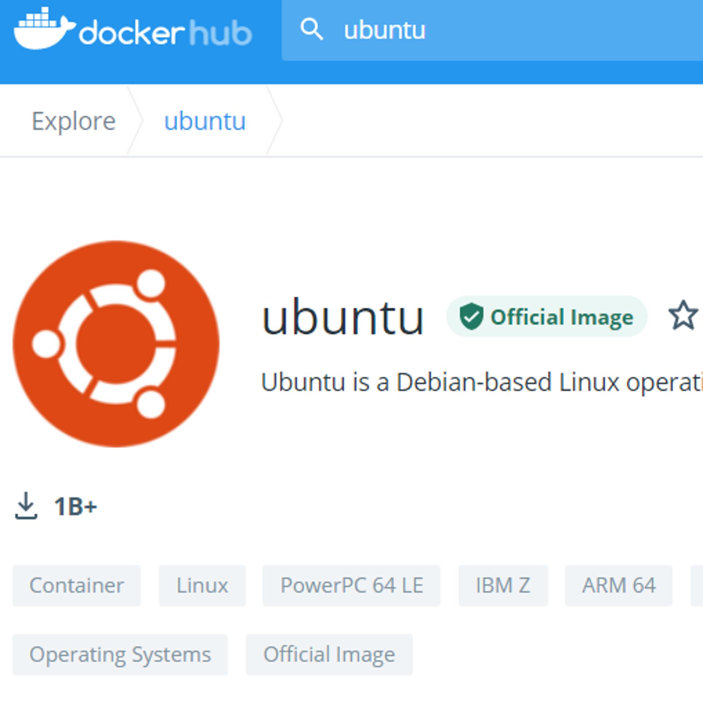Click the search magnifier icon
The width and height of the screenshot is (703, 728).
pos(311,29)
